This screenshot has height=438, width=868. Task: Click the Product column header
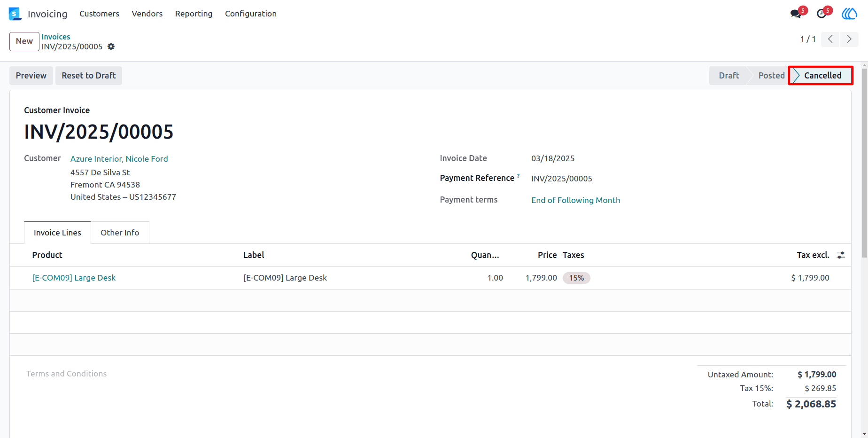coord(47,255)
